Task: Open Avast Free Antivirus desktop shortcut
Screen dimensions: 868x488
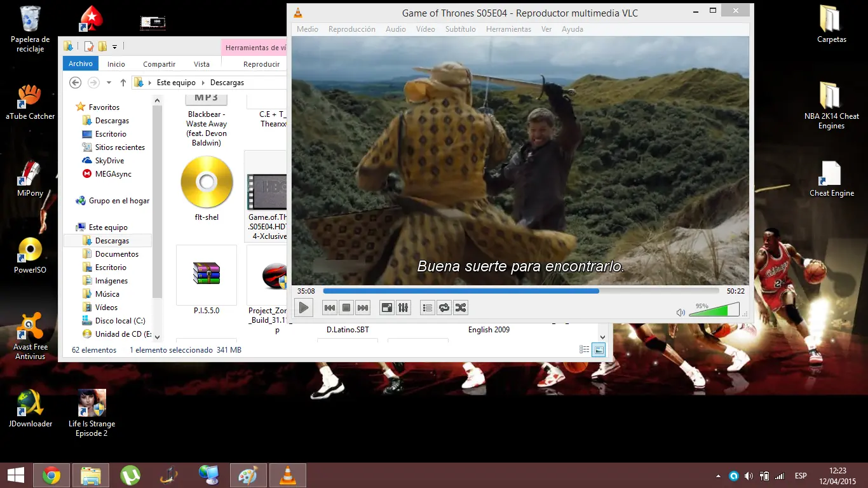Action: pos(30,337)
